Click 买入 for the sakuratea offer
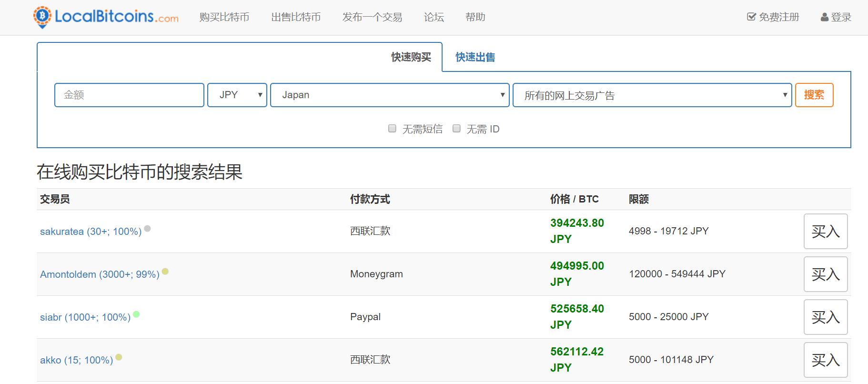The height and width of the screenshot is (384, 868). [x=826, y=231]
